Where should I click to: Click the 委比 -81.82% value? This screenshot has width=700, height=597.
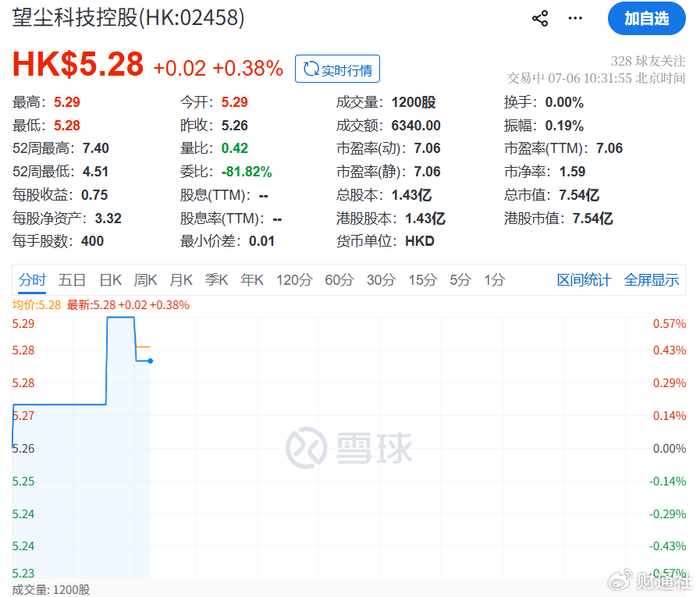click(247, 171)
